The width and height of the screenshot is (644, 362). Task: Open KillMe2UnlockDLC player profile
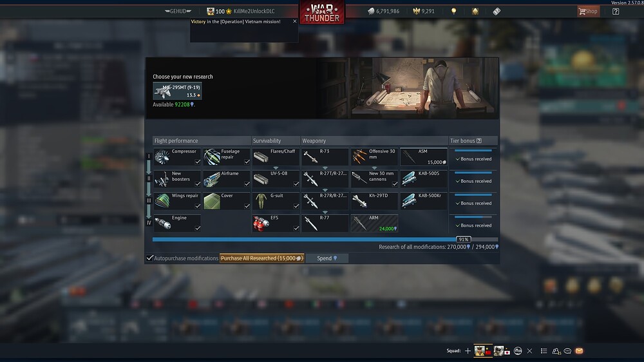pos(254,11)
